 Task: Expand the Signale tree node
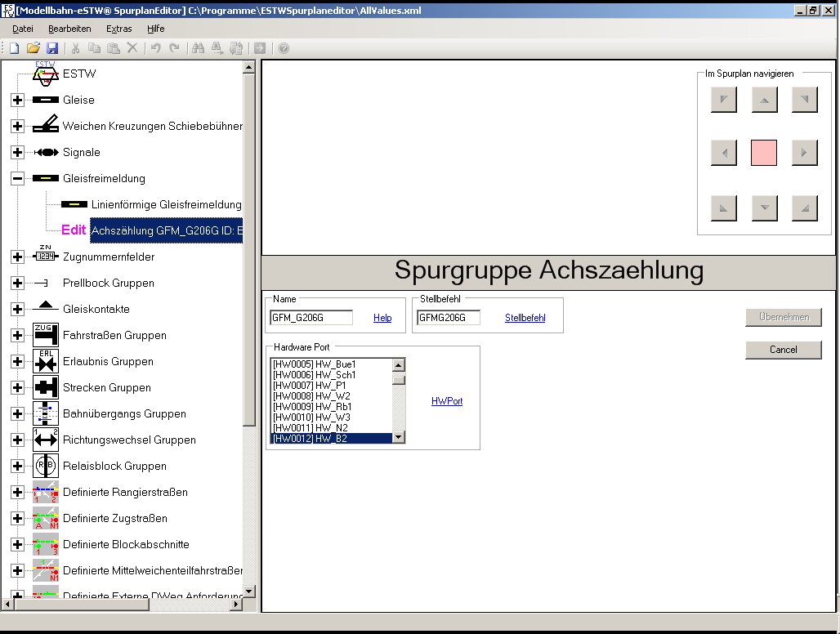17,152
